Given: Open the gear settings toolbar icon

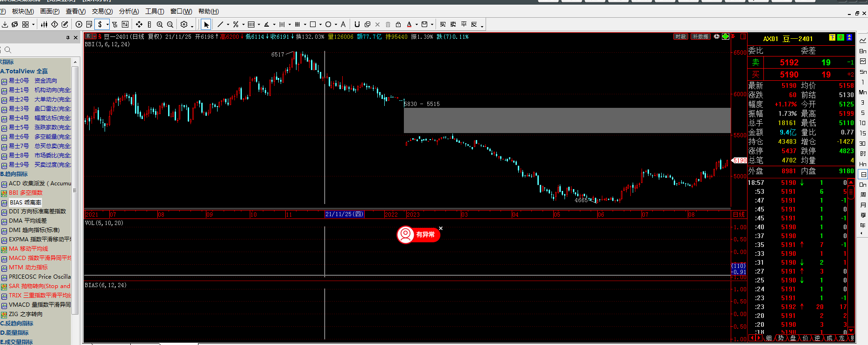Looking at the screenshot, I should tap(184, 24).
